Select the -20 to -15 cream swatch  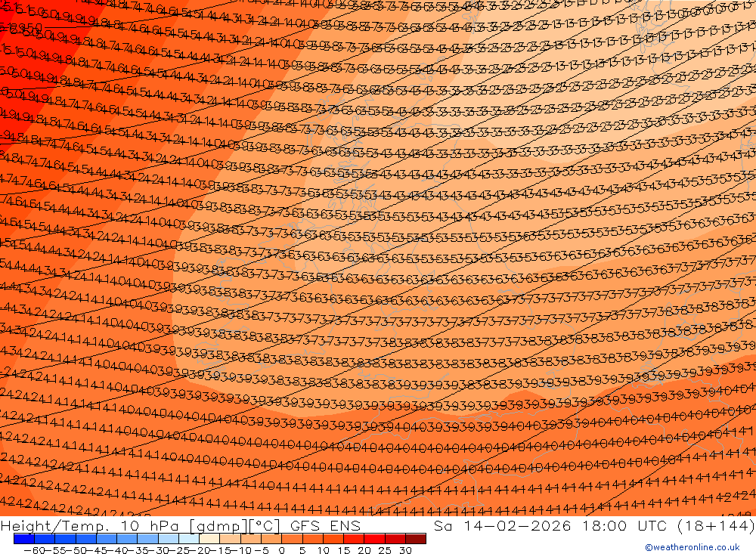pos(209,539)
